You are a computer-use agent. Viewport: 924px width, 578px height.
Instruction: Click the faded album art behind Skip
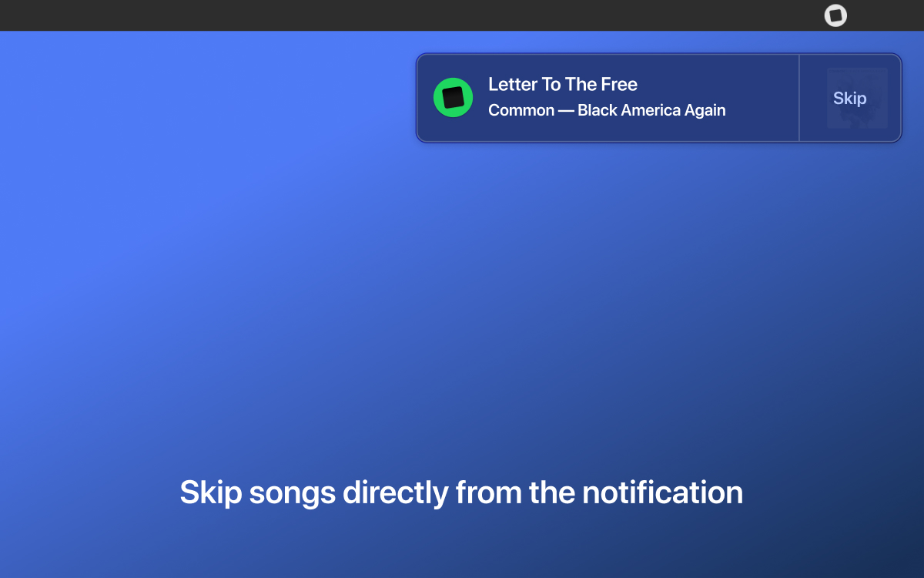(857, 98)
